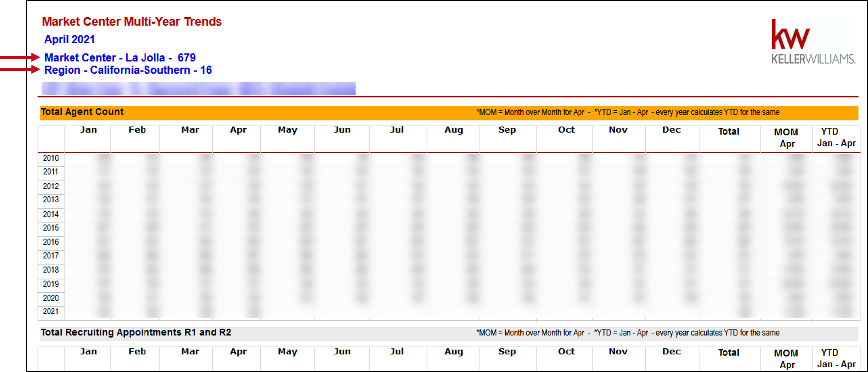Click Jul column header in Total Agent Count table
868x372 pixels.
(x=397, y=130)
